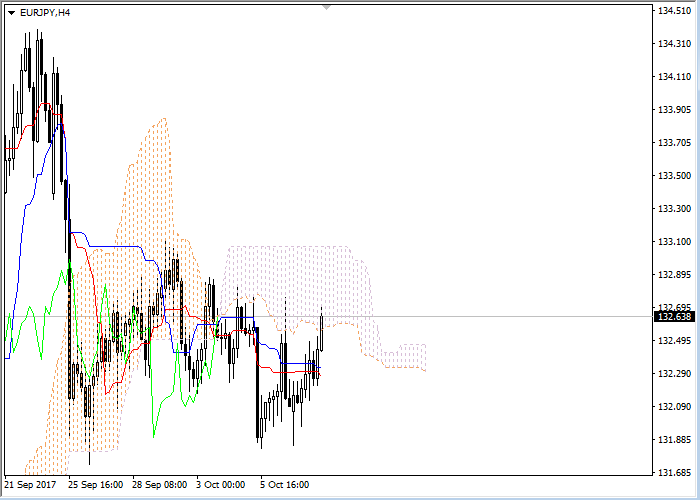Image resolution: width=700 pixels, height=500 pixels.
Task: Select the current price label 132.638
Action: point(675,317)
